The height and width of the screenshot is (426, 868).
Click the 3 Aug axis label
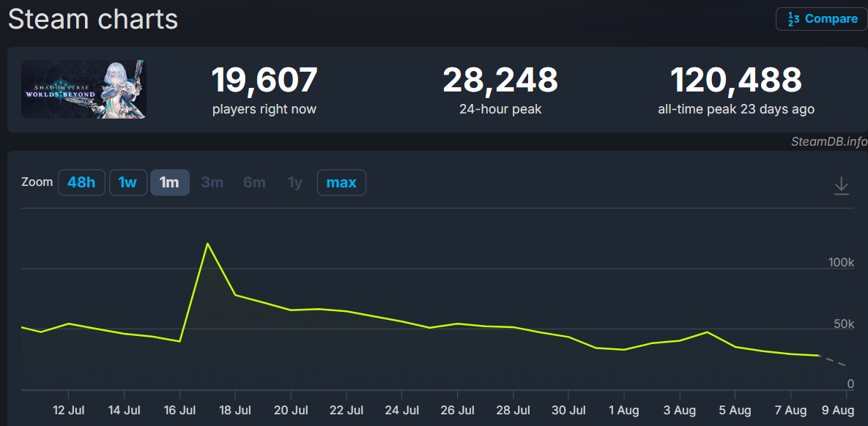point(680,411)
